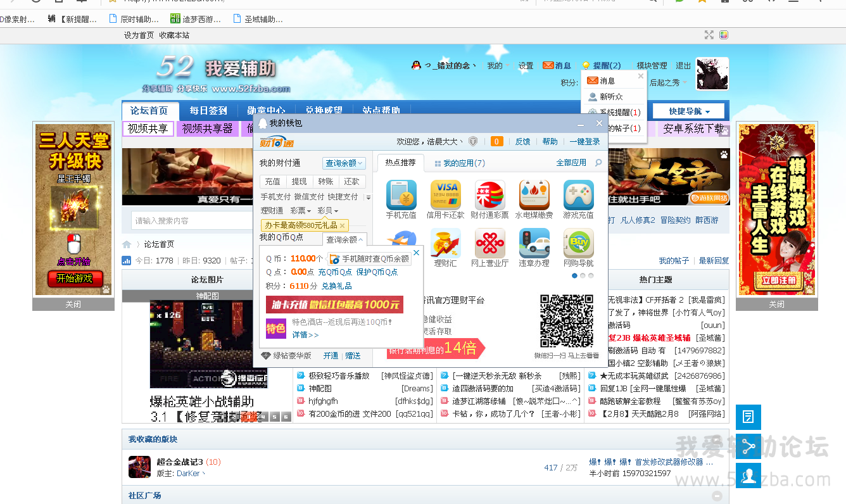This screenshot has width=846, height=504.
Task: Dismiss the 办卡最高领580元礼品 tip
Action: (343, 225)
